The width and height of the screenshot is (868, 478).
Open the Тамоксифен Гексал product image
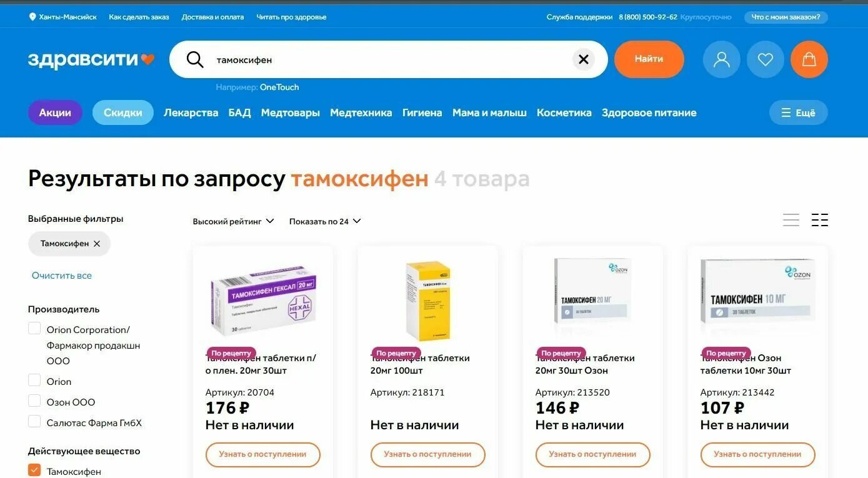[x=263, y=298]
